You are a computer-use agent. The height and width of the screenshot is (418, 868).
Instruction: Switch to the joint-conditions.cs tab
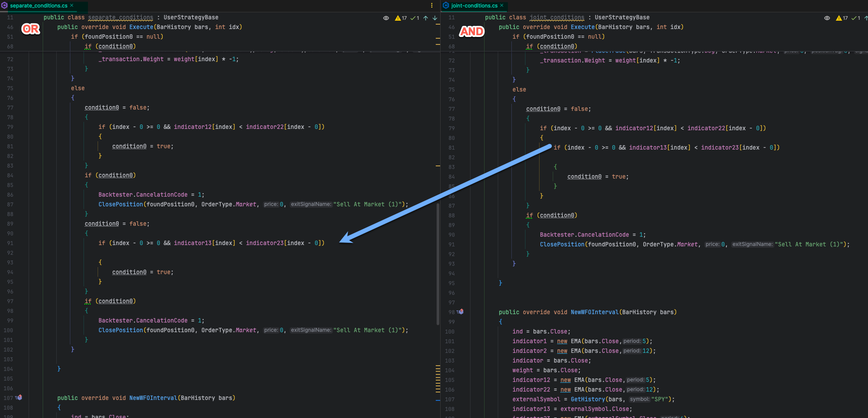[x=474, y=6]
